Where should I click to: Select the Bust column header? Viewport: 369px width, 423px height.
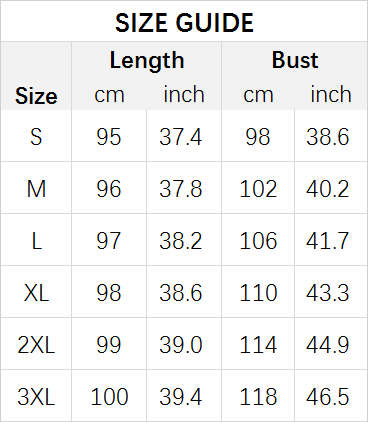[295, 60]
